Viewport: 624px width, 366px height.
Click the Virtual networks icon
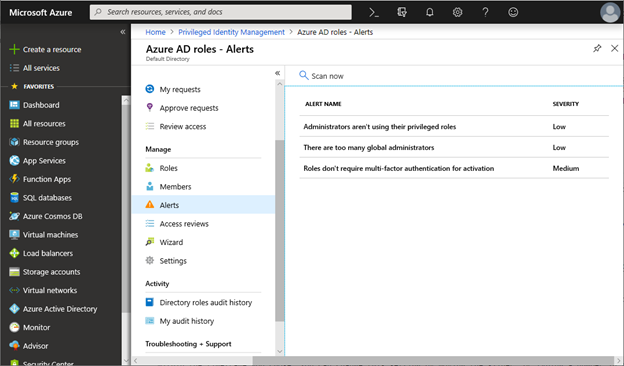click(x=14, y=290)
